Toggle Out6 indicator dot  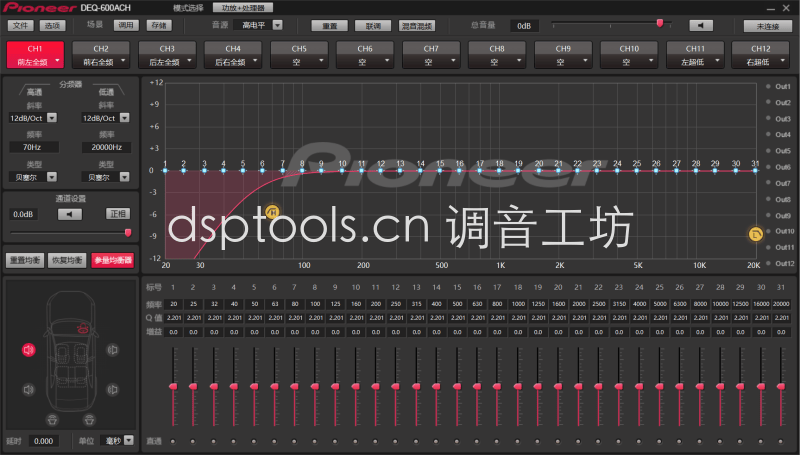point(768,167)
